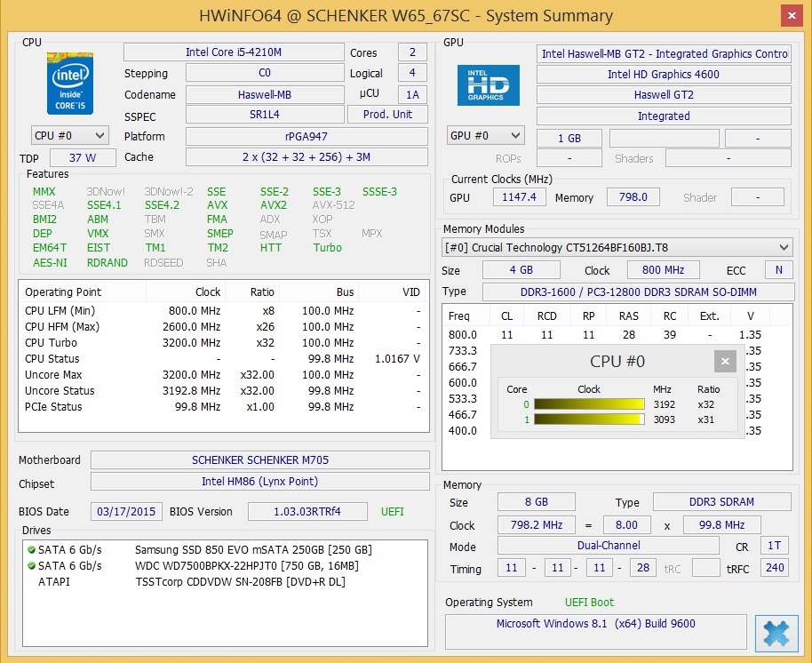Click the Dual-Channel mode field
This screenshot has height=663, width=812.
point(609,546)
